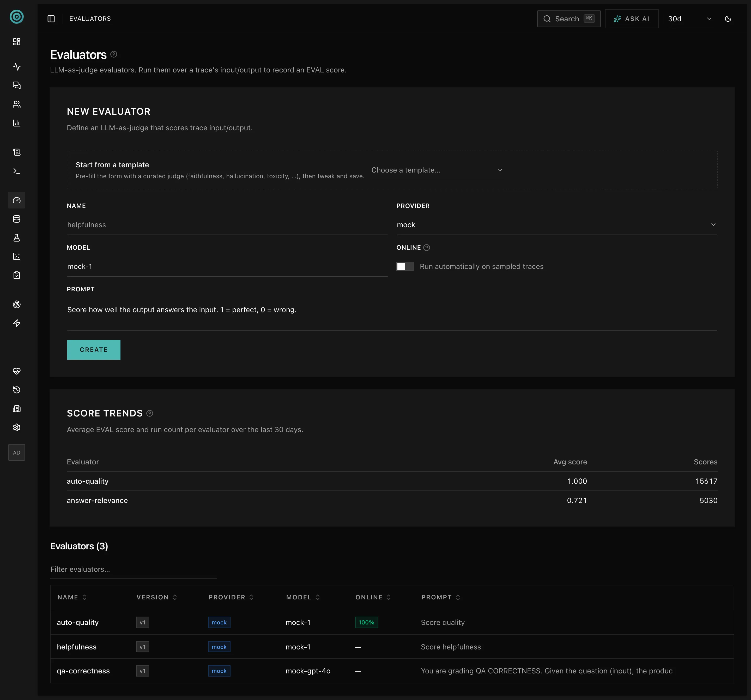Screen dimensions: 751x700
Task: Click the 100% online badge for auto-quality
Action: coord(366,622)
